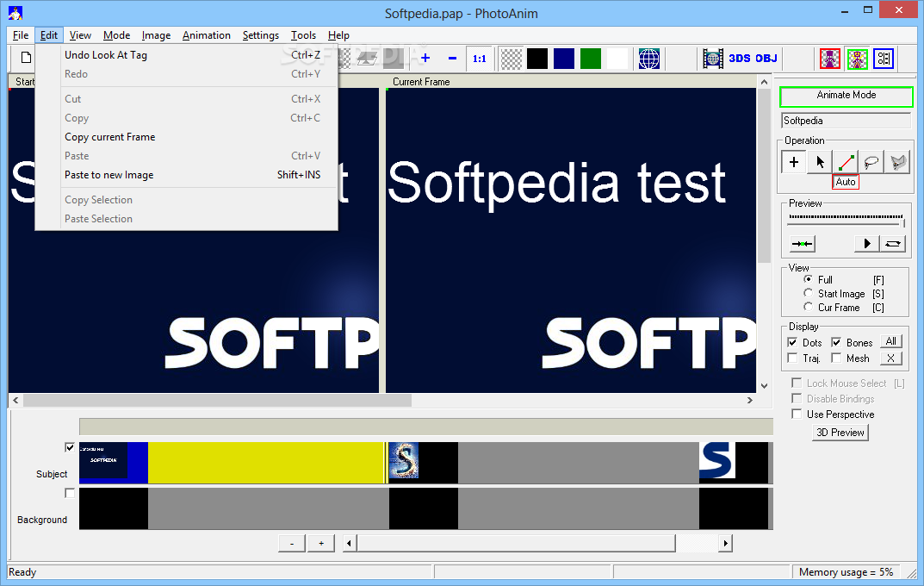924x586 pixels.
Task: Uncheck the Dots display checkbox
Action: click(792, 342)
